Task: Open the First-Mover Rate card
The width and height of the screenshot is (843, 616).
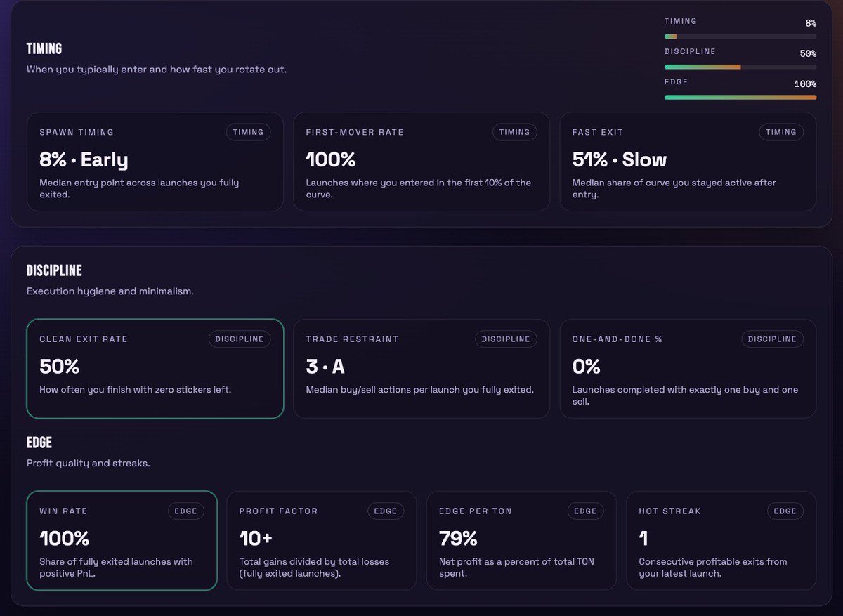Action: (x=421, y=162)
